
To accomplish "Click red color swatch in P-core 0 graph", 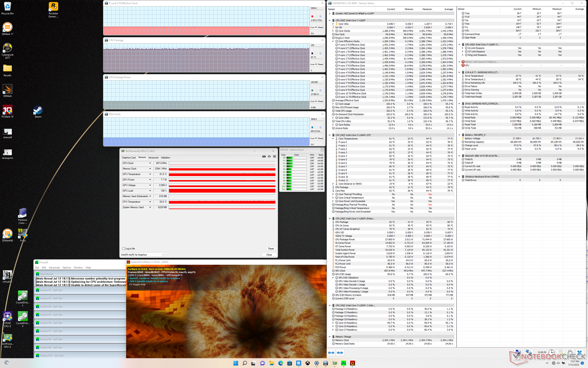I will [312, 16].
